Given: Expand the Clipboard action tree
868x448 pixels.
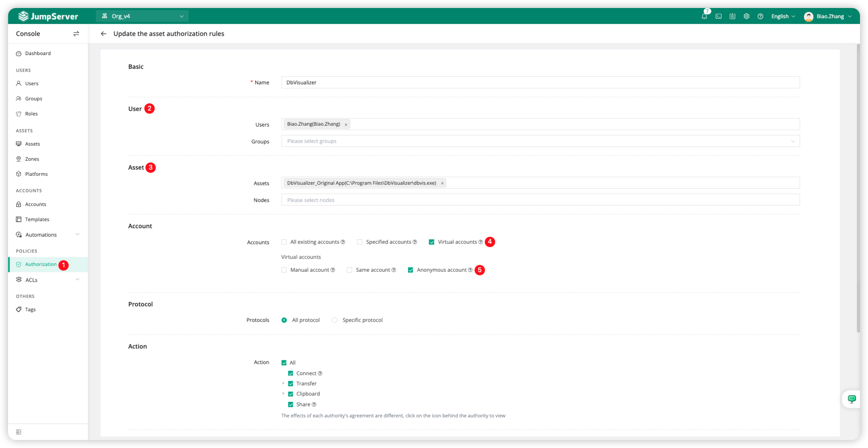Looking at the screenshot, I should click(283, 394).
